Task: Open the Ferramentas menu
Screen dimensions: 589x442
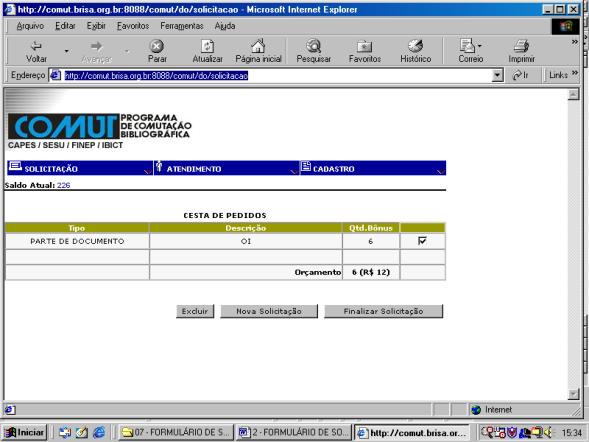Action: click(x=182, y=26)
